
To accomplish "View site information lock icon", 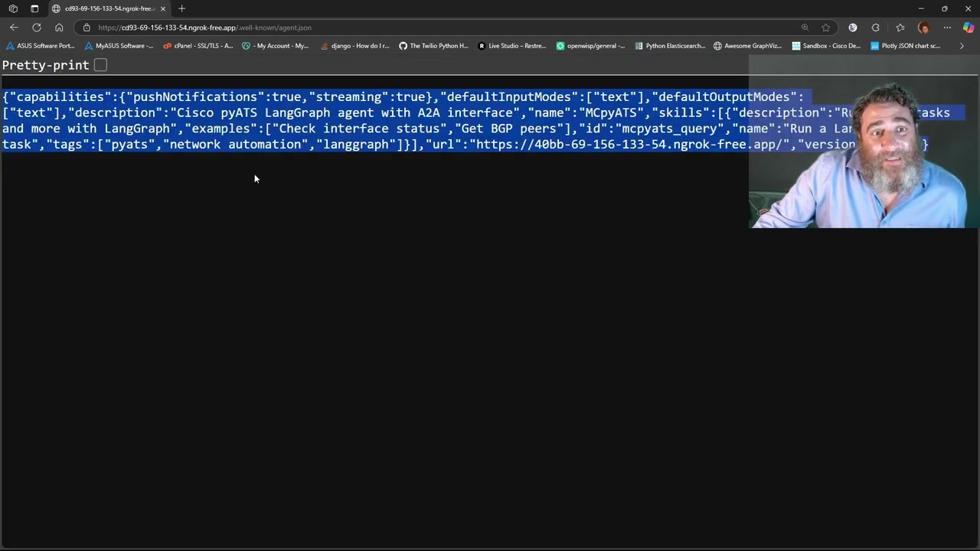I will pyautogui.click(x=87, y=28).
